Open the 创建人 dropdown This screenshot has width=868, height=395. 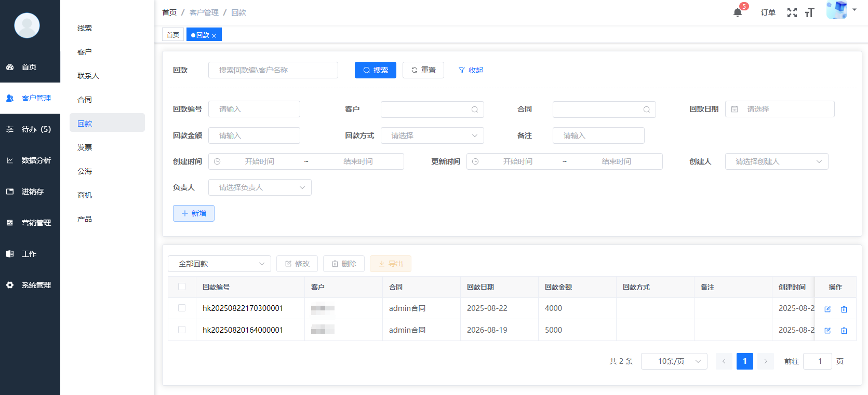777,161
